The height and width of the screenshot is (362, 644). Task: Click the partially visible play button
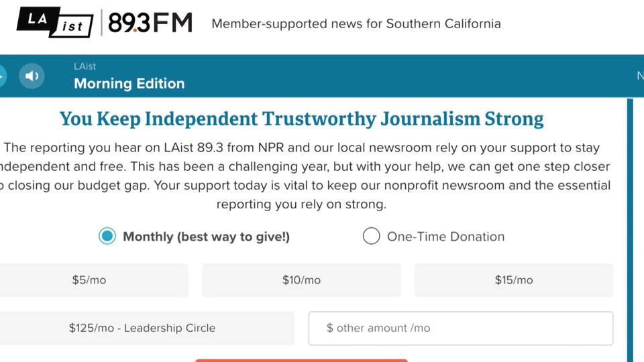pos(3,76)
